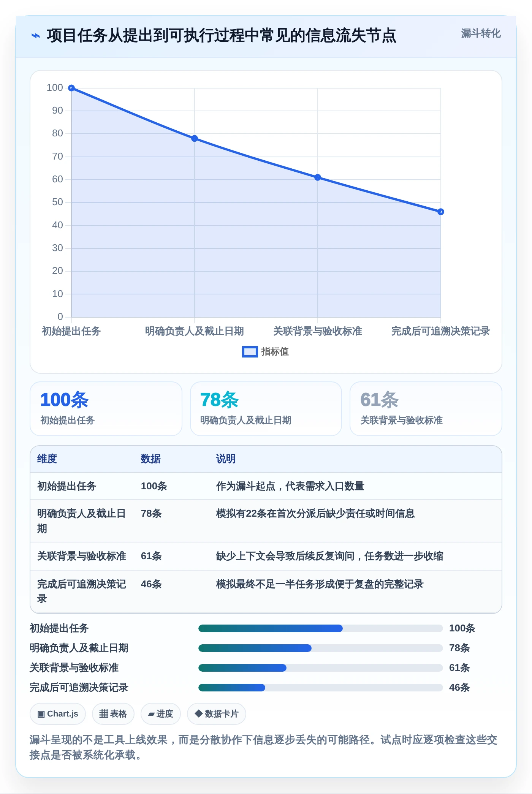Image resolution: width=532 pixels, height=794 pixels.
Task: Click the 说明 column header
Action: pyautogui.click(x=226, y=459)
